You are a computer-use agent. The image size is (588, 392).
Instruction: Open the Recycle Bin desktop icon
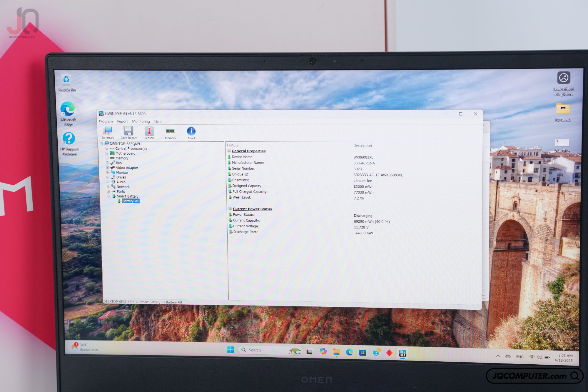pyautogui.click(x=66, y=83)
